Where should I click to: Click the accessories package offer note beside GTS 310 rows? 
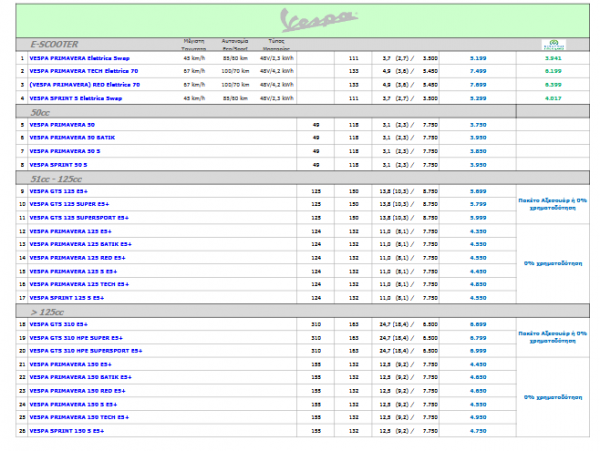(x=553, y=337)
